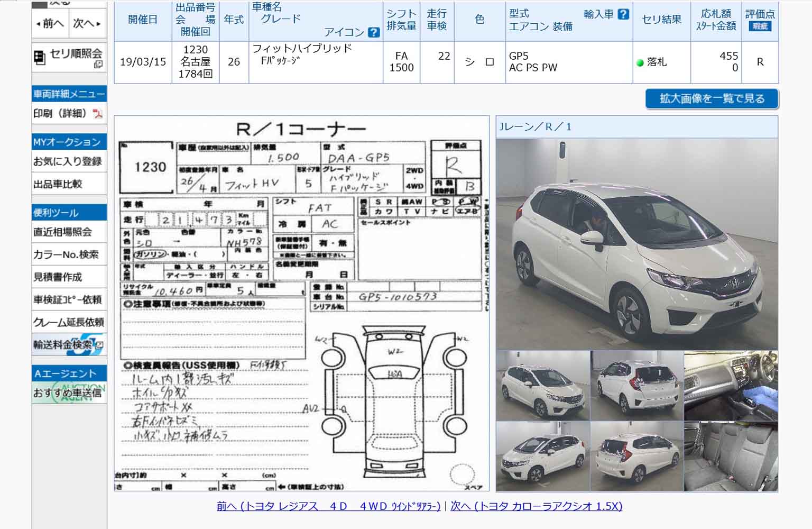The width and height of the screenshot is (812, 529).
Task: Open the auction sheet image R/1コーナー
Action: 302,303
